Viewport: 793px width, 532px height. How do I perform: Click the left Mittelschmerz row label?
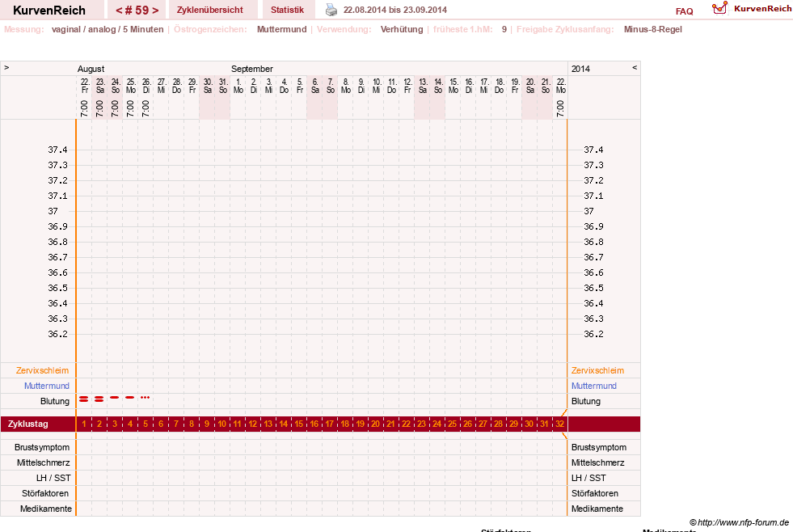click(43, 462)
